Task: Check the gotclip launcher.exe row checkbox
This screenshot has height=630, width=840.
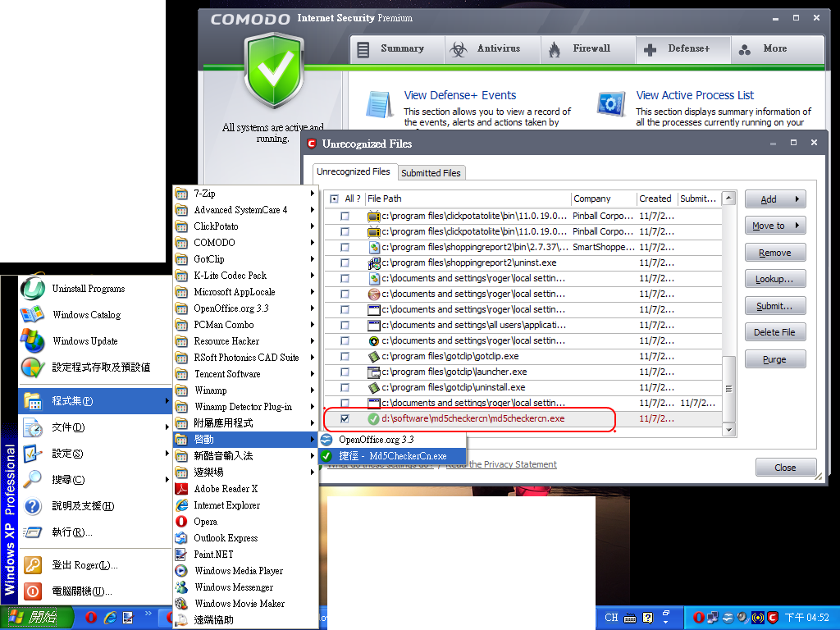Action: tap(345, 372)
